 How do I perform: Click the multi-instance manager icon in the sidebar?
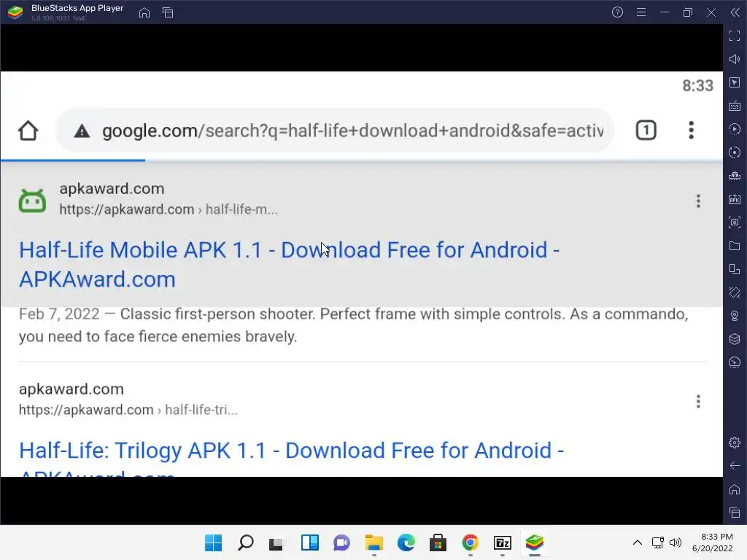pos(735,269)
